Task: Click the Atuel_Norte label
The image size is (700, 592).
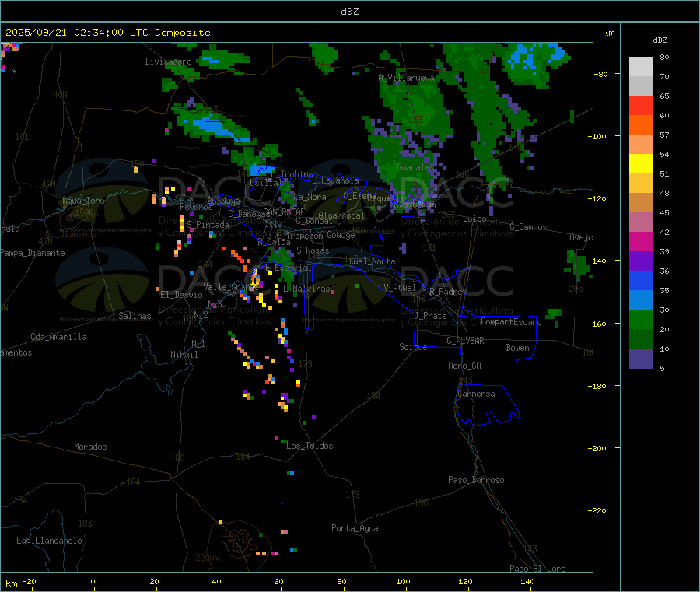Action: coord(369,261)
